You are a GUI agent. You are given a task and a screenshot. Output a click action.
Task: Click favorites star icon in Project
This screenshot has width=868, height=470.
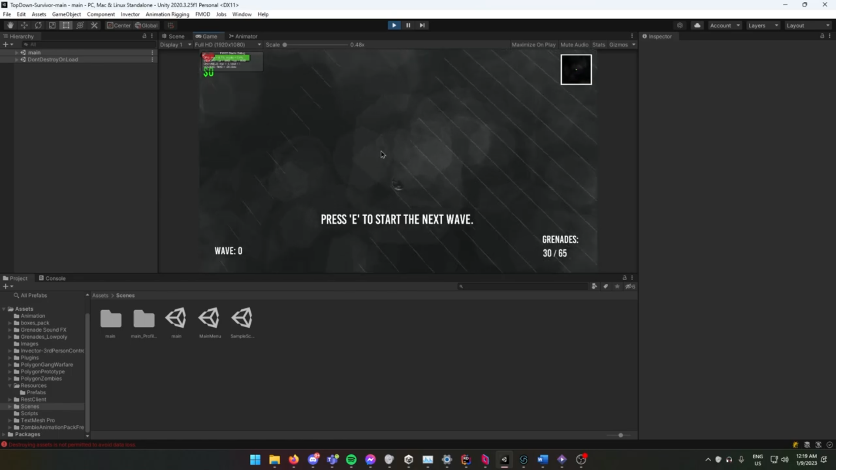pyautogui.click(x=617, y=286)
